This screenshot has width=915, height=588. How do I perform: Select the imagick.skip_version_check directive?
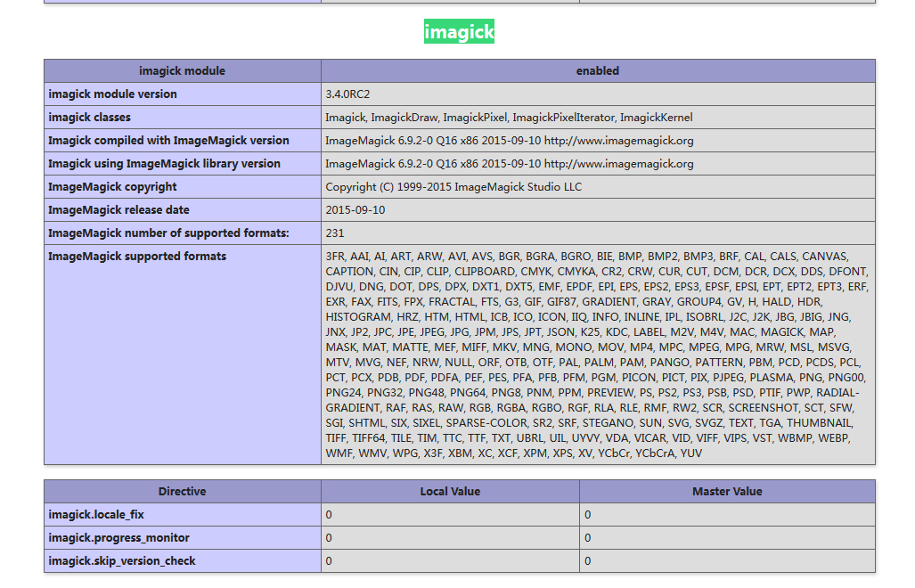click(x=182, y=560)
